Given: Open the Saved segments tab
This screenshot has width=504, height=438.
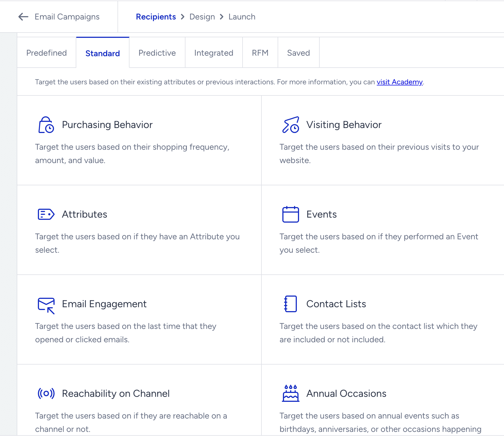Looking at the screenshot, I should click(x=298, y=53).
